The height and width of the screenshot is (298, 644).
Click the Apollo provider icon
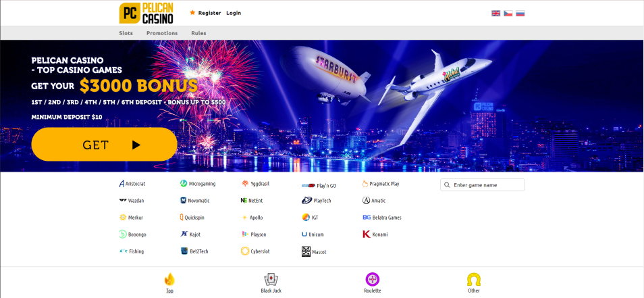tap(244, 218)
